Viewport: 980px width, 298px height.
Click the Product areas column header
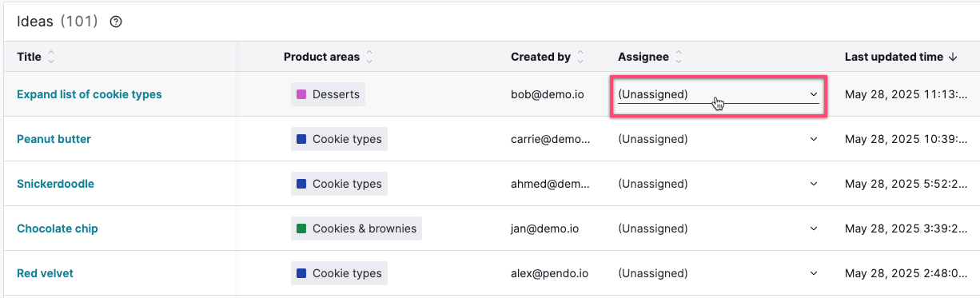click(x=322, y=57)
